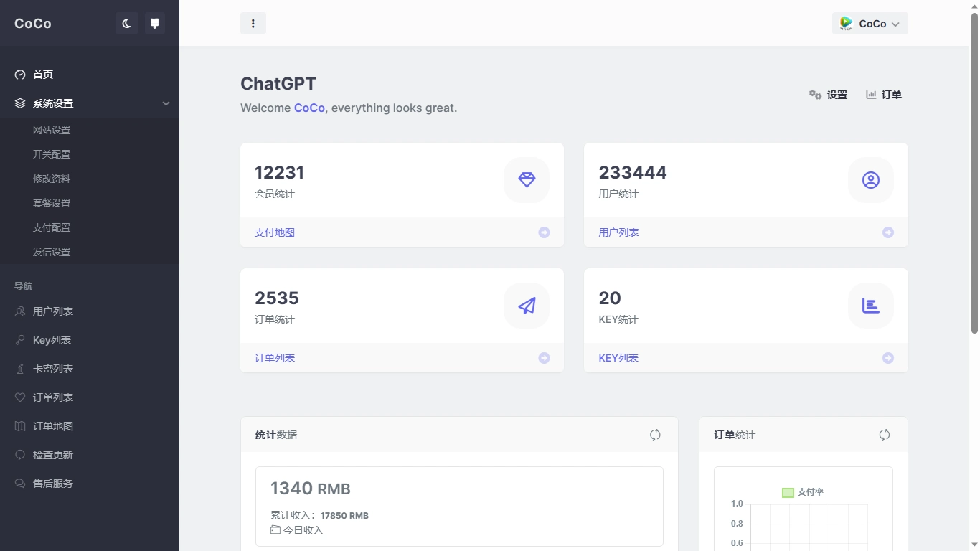Toggle dark mode with the moon icon

coord(127,24)
